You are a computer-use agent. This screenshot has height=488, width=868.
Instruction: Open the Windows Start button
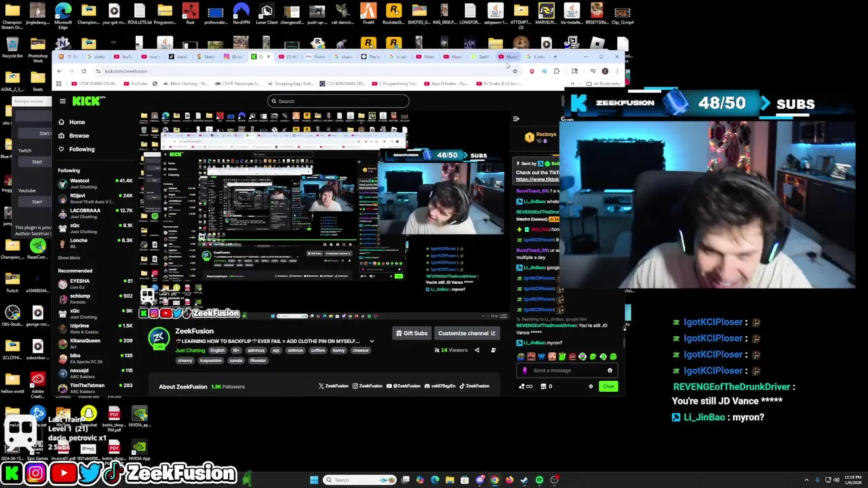click(314, 480)
